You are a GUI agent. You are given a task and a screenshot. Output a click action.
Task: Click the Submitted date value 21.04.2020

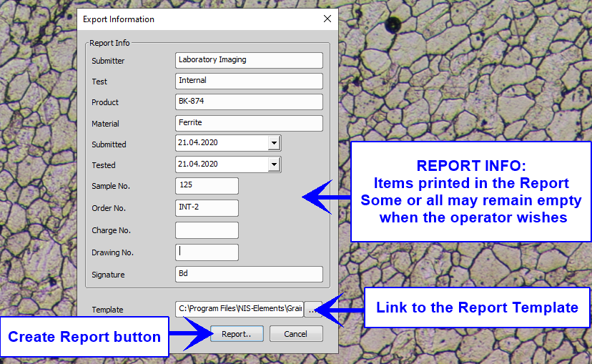[220, 143]
